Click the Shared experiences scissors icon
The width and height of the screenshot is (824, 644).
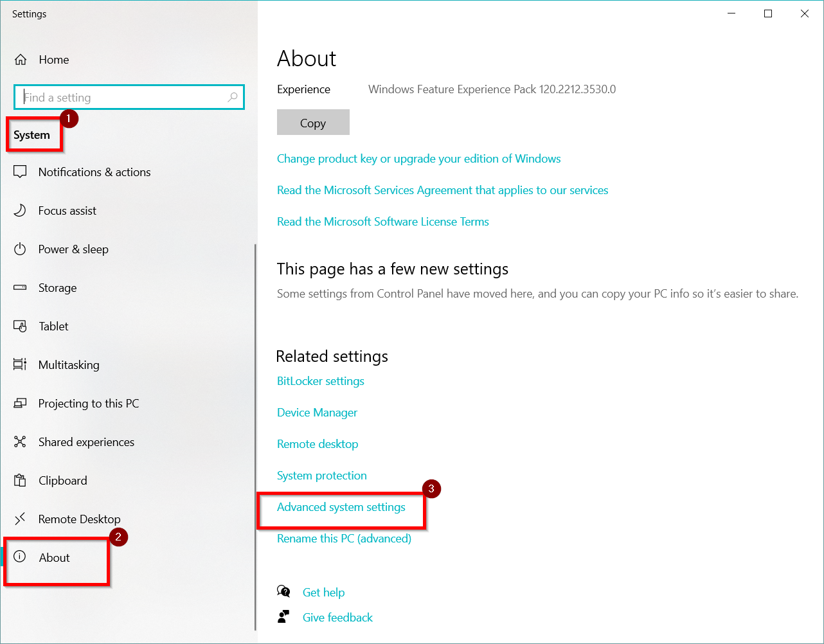(x=20, y=442)
